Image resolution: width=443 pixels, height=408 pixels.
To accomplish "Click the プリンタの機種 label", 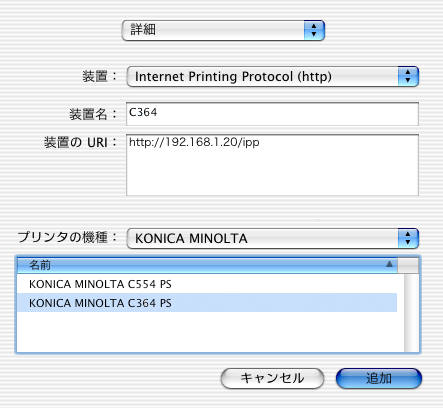I will (63, 237).
